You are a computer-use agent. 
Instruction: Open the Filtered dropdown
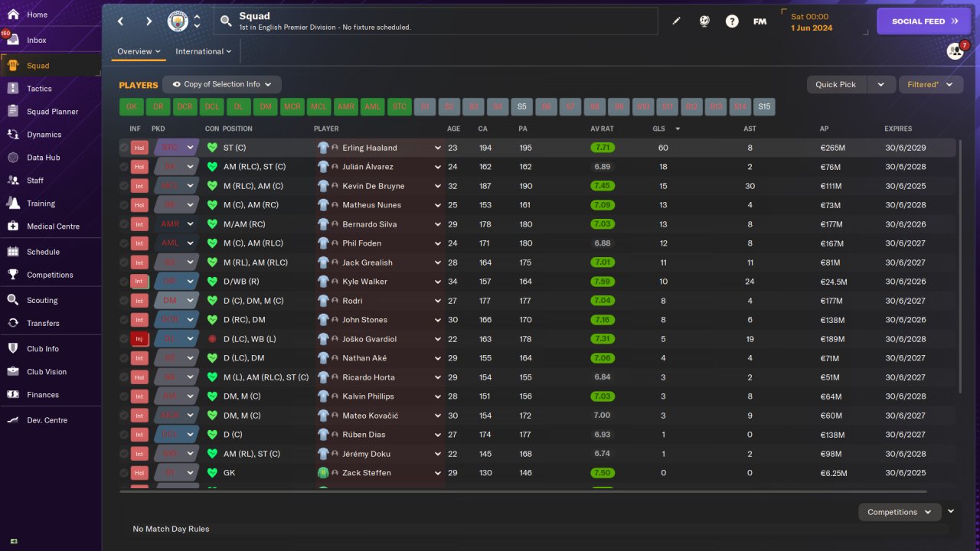click(930, 84)
